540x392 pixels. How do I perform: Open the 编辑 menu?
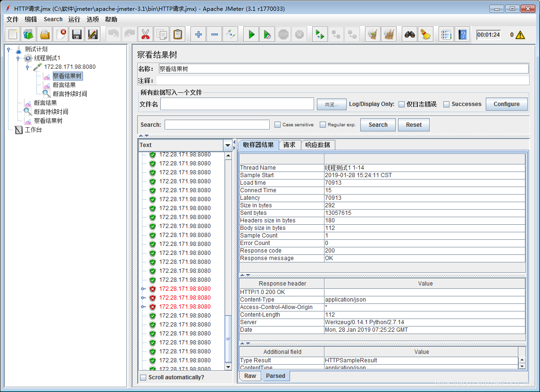coord(31,19)
